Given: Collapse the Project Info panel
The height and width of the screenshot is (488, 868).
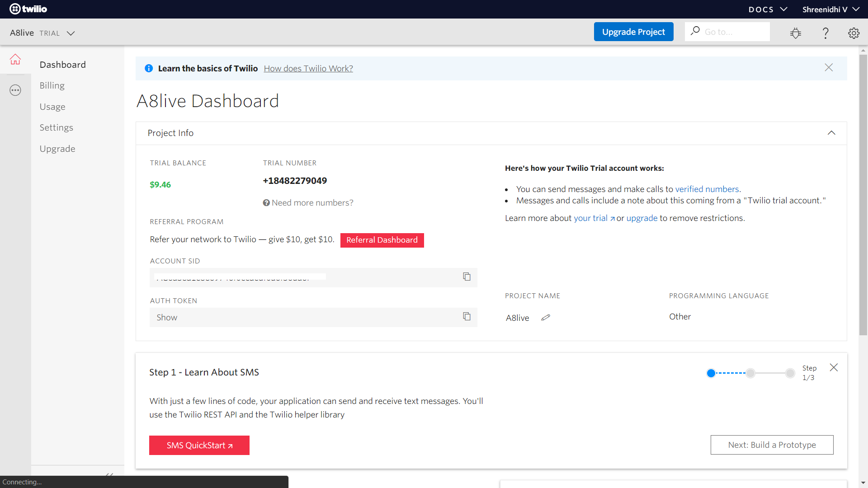Looking at the screenshot, I should click(x=831, y=133).
